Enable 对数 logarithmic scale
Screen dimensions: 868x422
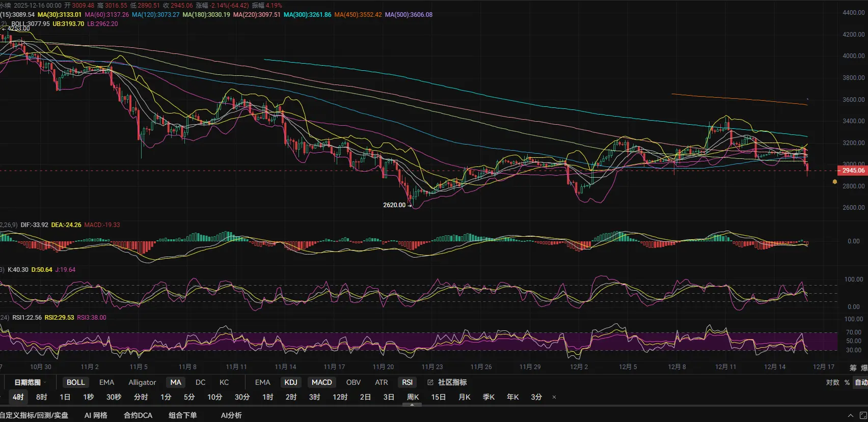pyautogui.click(x=832, y=382)
